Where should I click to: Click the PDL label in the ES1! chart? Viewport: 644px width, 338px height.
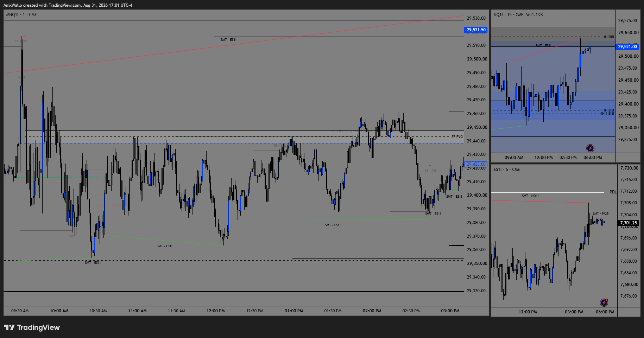(613, 192)
